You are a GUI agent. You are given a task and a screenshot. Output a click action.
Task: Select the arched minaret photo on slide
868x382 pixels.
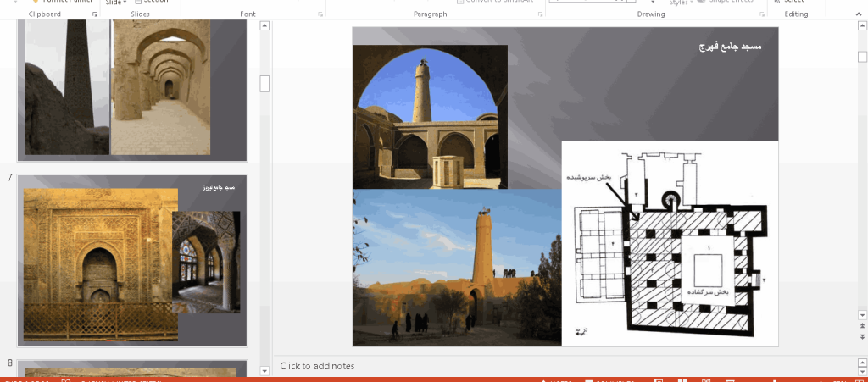click(430, 117)
